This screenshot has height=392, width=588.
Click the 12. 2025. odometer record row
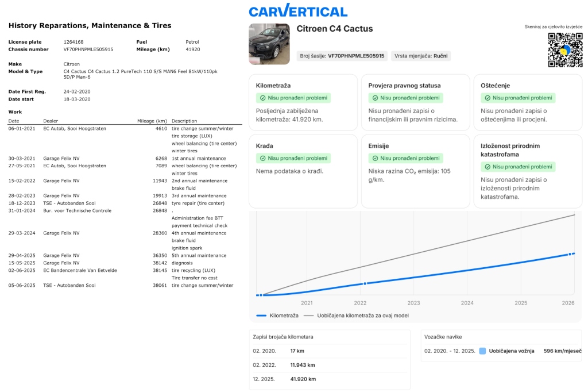tap(330, 379)
